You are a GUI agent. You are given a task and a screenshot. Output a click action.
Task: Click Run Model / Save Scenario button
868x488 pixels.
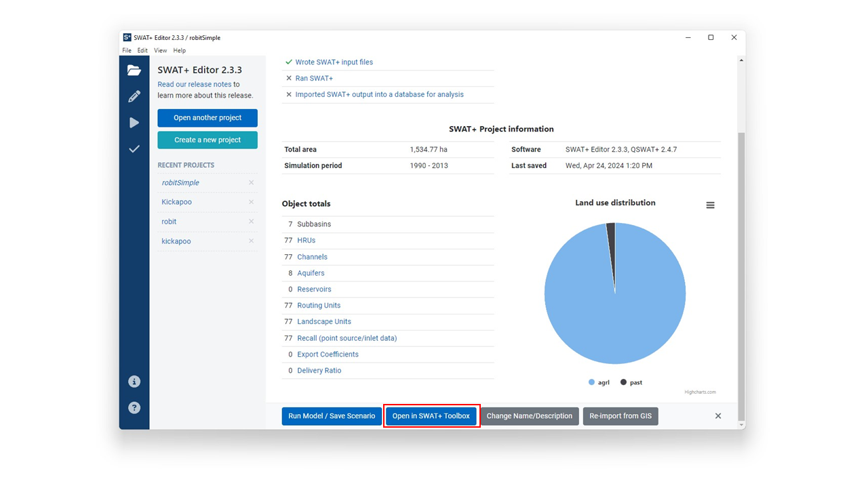(x=332, y=416)
